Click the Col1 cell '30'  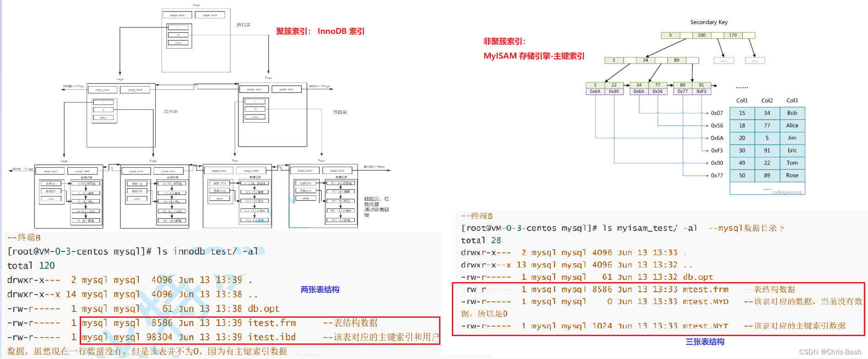pyautogui.click(x=742, y=150)
